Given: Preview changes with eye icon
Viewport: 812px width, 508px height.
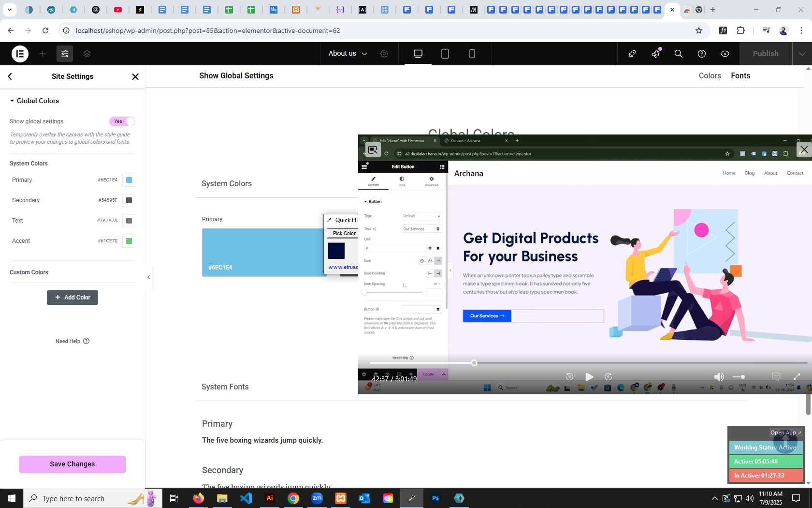Looking at the screenshot, I should (725, 54).
